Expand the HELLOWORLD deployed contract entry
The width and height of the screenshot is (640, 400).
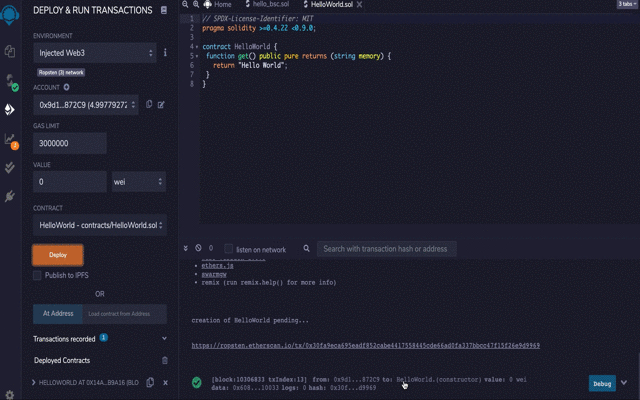(35, 382)
